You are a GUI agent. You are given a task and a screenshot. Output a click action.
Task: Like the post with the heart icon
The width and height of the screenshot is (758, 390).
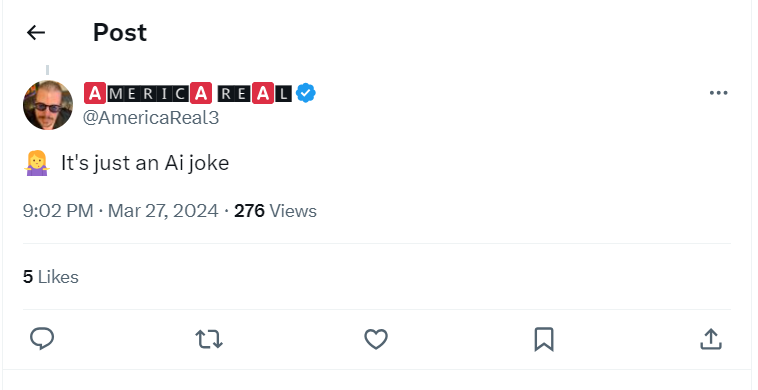(x=376, y=339)
